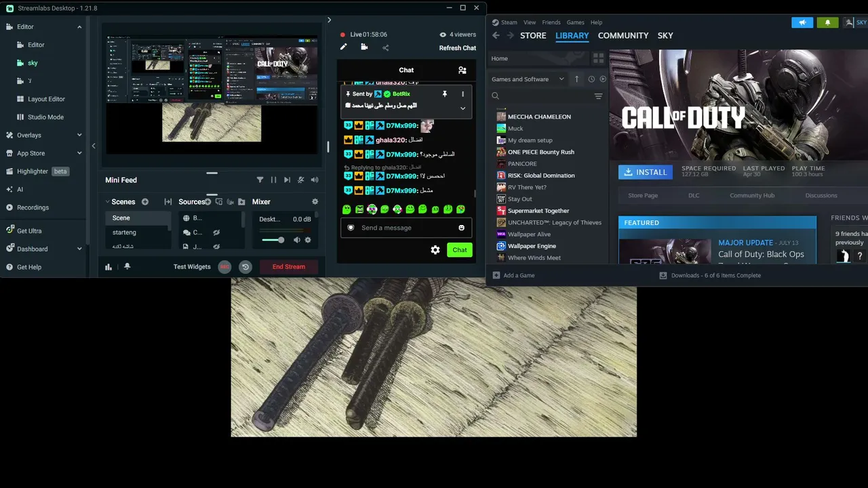Open the Steam Help menu
The height and width of the screenshot is (488, 868).
point(596,22)
